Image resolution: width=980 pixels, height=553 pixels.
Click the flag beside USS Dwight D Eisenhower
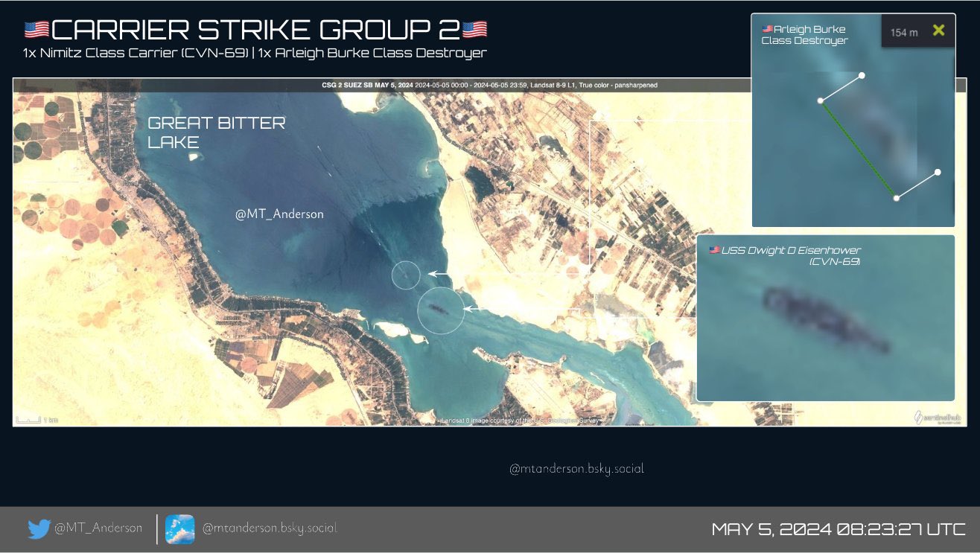pyautogui.click(x=714, y=250)
